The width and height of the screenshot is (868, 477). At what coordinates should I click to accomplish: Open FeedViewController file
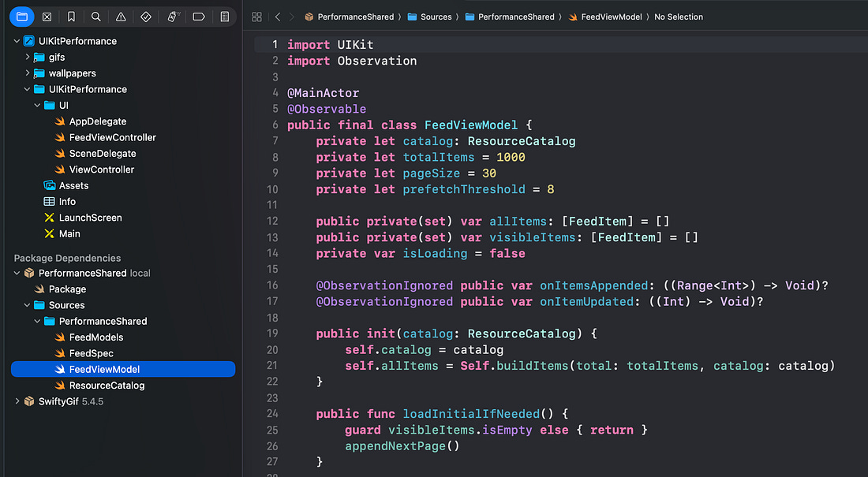point(112,137)
